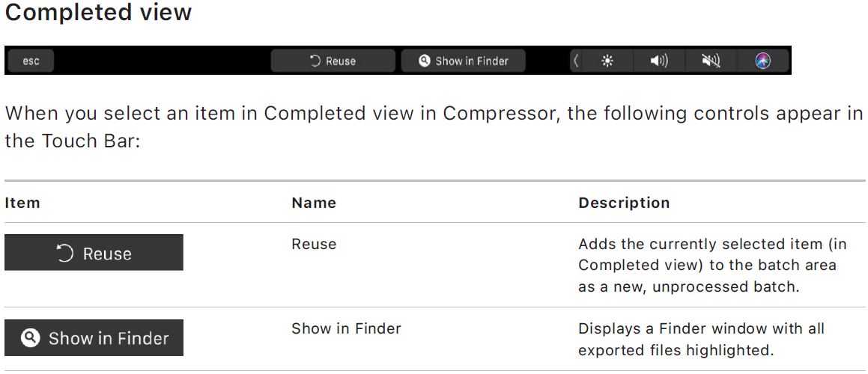Click the large Show in Finder image in table
Screen dimensions: 868x374
94,338
